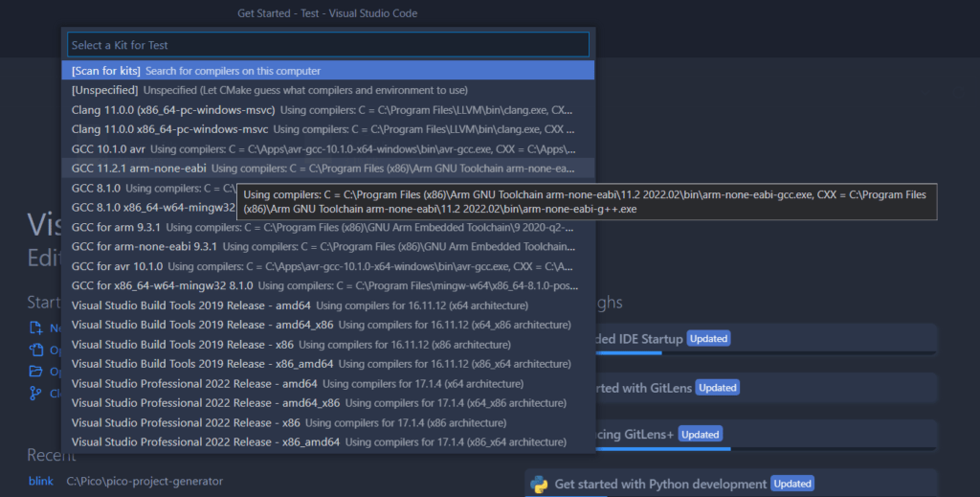Screen dimensions: 980x497
Task: Select the plain GCC 8.1.0 kit
Action: 148,189
